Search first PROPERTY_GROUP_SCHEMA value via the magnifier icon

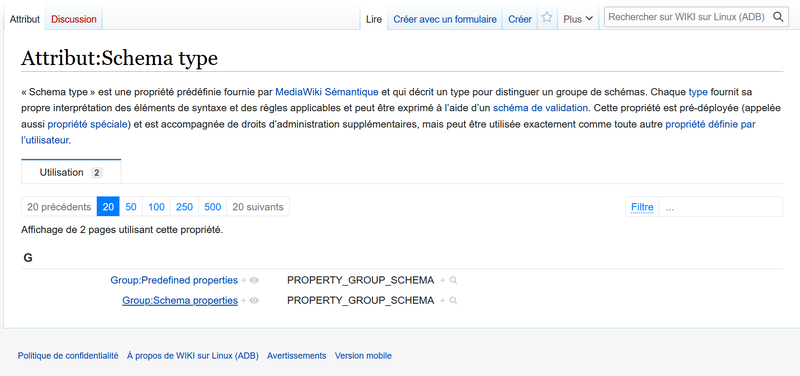(453, 280)
